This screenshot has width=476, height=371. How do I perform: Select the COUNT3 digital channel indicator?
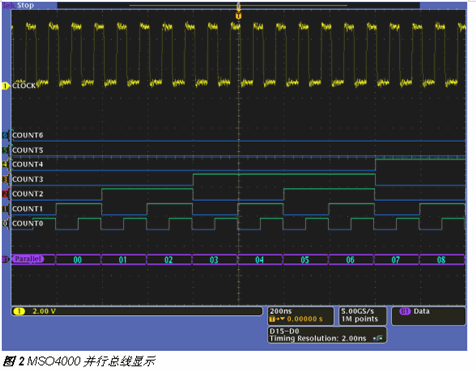[x=5, y=179]
